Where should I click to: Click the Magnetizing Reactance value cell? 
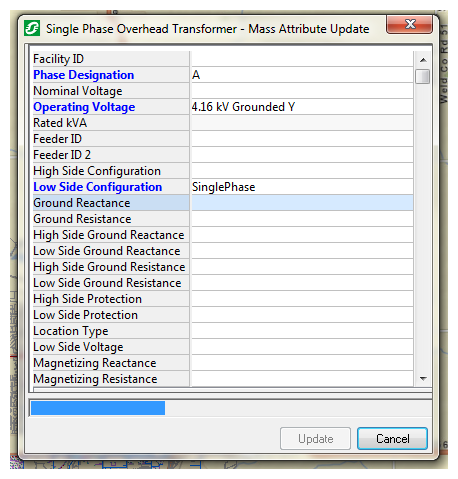[x=302, y=363]
